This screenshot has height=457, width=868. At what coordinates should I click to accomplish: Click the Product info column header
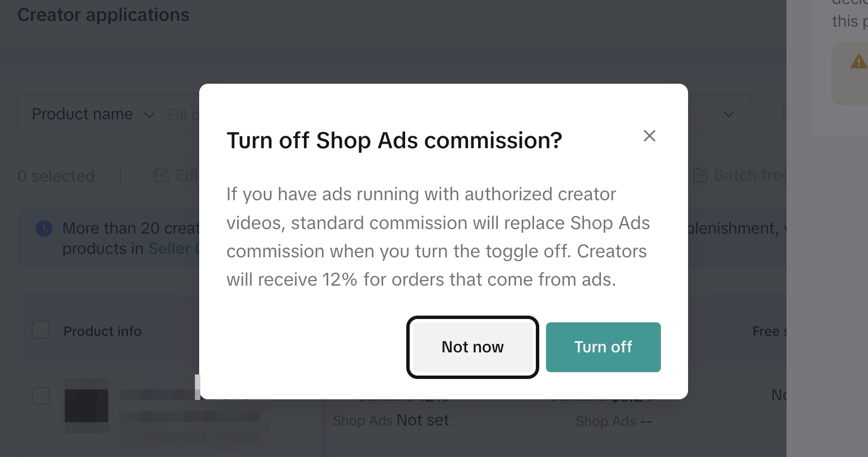102,331
